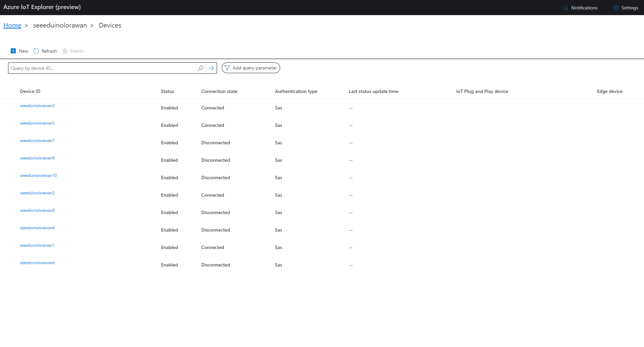Click Add query parameter button
The width and height of the screenshot is (644, 347).
pyautogui.click(x=251, y=68)
